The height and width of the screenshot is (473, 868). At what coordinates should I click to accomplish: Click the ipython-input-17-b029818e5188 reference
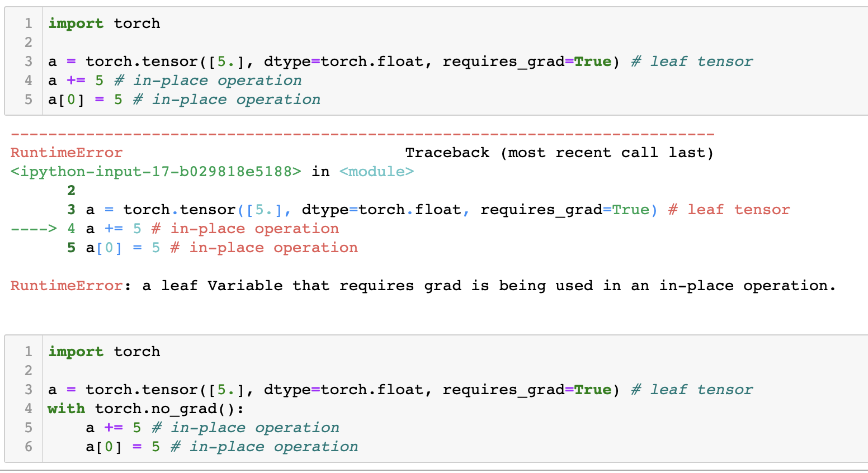pos(155,172)
